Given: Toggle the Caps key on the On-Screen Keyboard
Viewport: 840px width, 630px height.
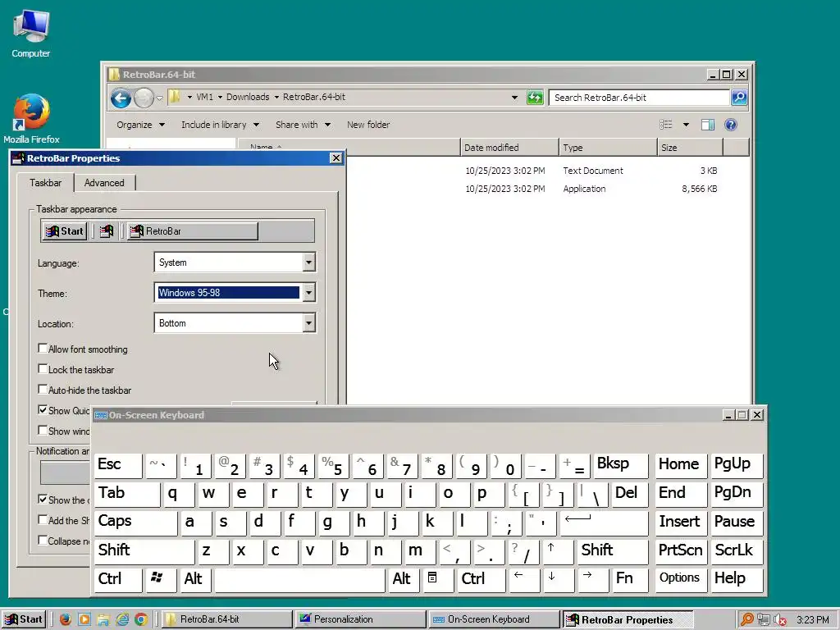Looking at the screenshot, I should click(135, 523).
